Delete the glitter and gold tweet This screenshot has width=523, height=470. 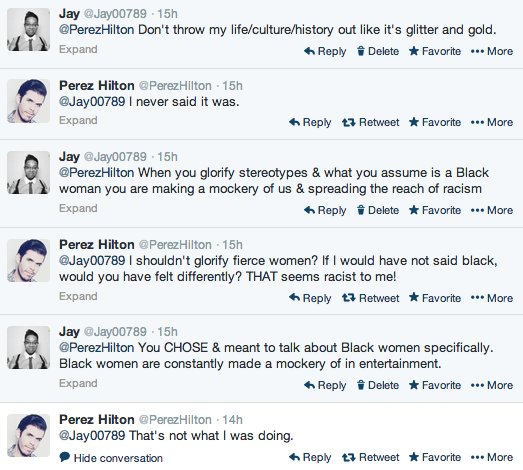point(378,51)
